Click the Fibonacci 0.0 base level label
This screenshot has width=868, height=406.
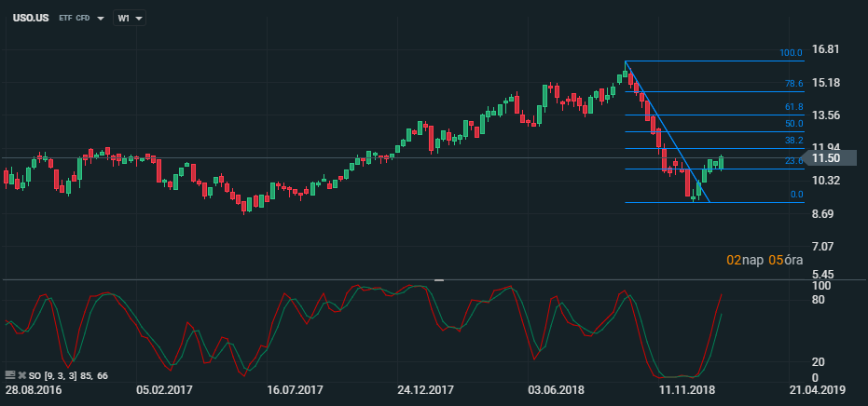pyautogui.click(x=795, y=195)
